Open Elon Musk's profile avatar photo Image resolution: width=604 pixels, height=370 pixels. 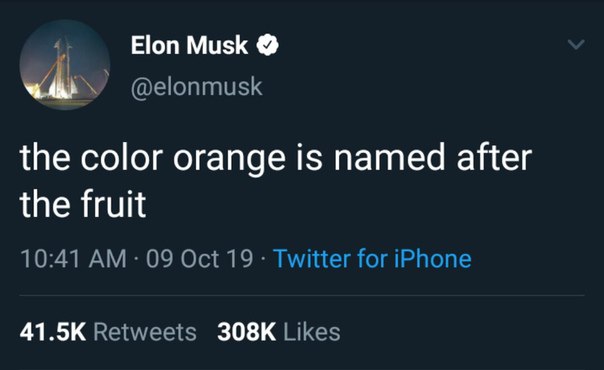coord(65,65)
